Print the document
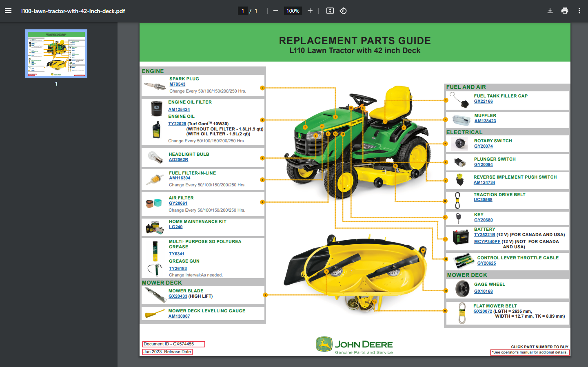This screenshot has width=588, height=367. click(565, 11)
